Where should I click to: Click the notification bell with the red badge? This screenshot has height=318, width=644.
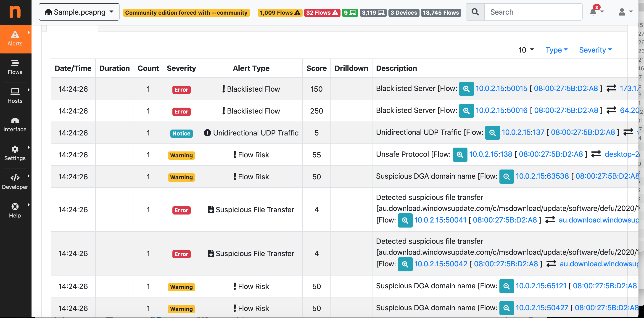[593, 12]
